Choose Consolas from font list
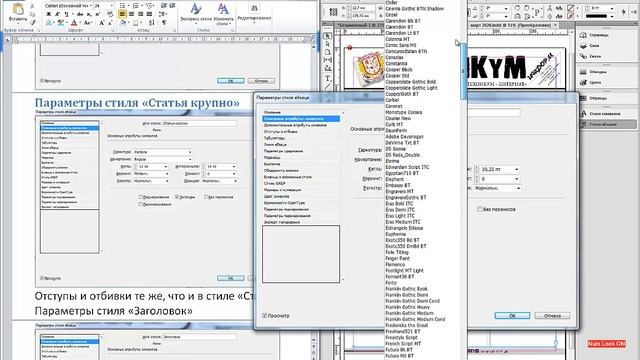The height and width of the screenshot is (360, 640). point(394,57)
